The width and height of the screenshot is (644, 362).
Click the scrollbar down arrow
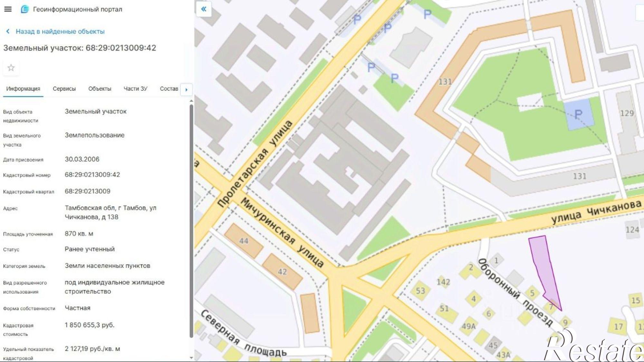coord(191,358)
